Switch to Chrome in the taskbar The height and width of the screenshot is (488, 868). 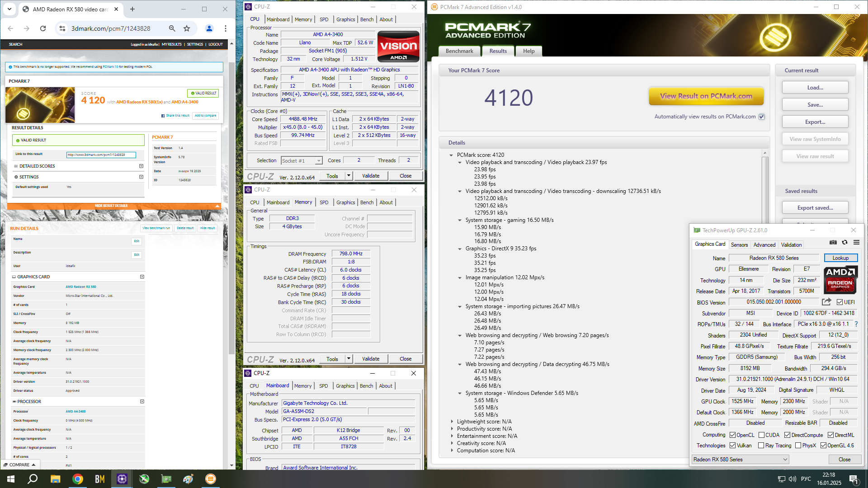click(77, 479)
